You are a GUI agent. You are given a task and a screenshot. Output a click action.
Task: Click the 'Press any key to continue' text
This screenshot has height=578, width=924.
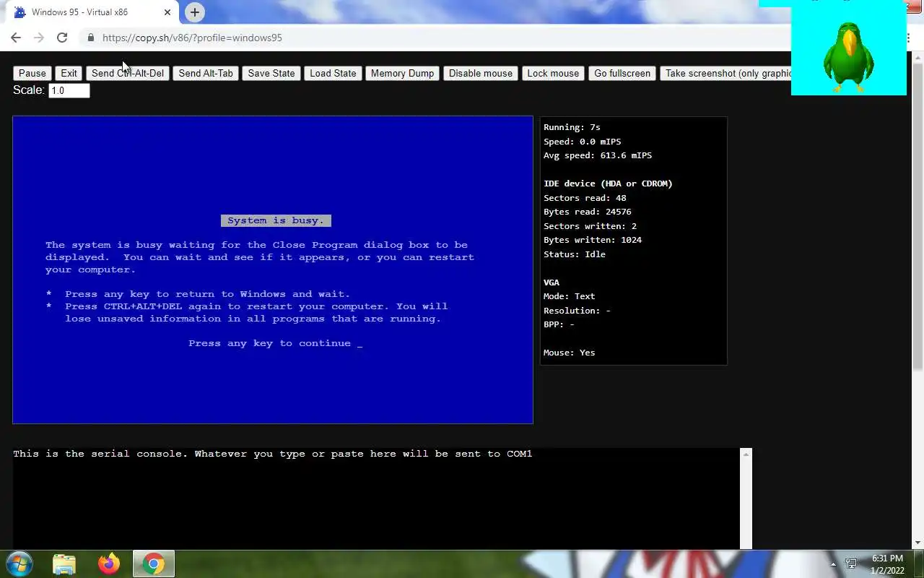point(270,343)
